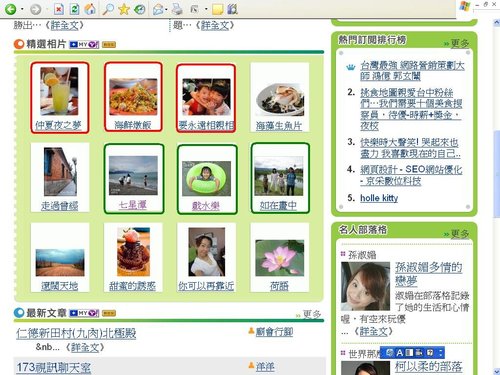Viewport: 500px width, 375px height.
Task: Toggle the half/full shape icon on language bar
Action: pyautogui.click(x=410, y=353)
